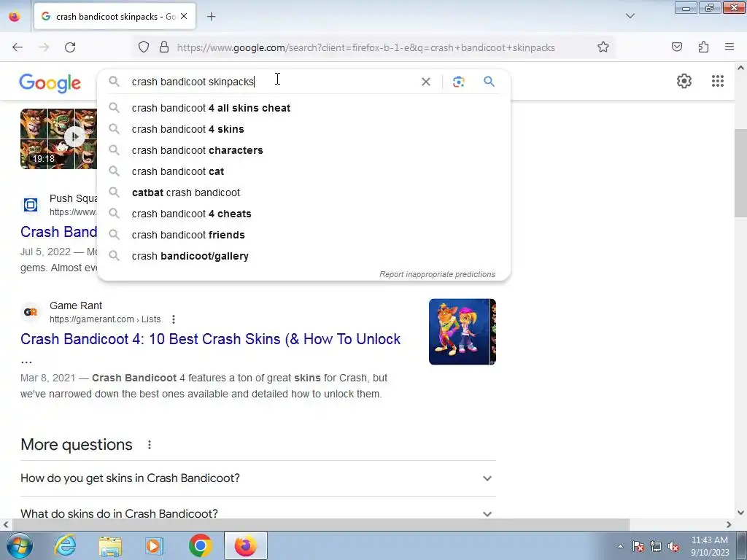Click the vertical scrollbar thumb
747x560 pixels.
[740, 172]
